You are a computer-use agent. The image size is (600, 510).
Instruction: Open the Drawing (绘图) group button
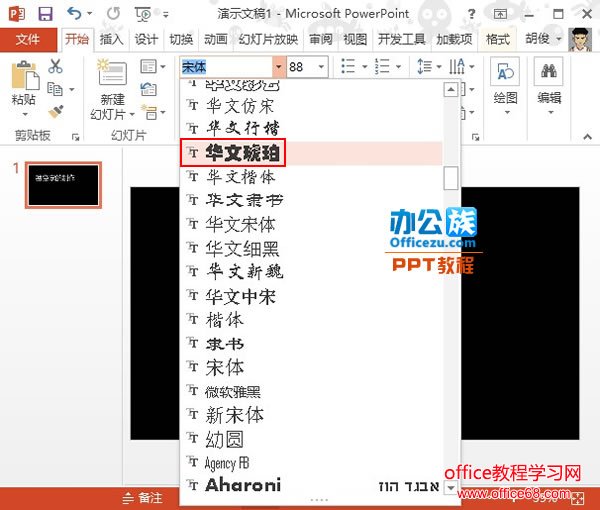505,86
